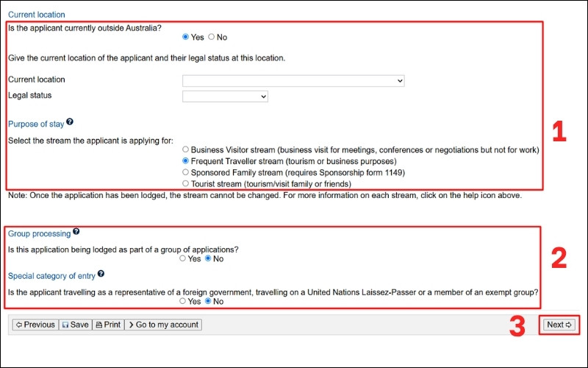
Task: Click the Group processing help icon
Action: [x=76, y=232]
